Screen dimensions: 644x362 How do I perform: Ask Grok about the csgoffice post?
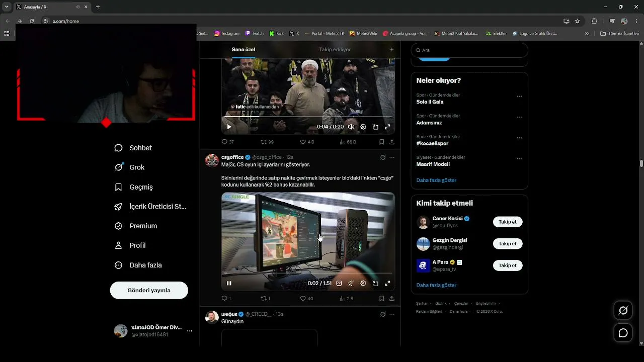point(383,157)
